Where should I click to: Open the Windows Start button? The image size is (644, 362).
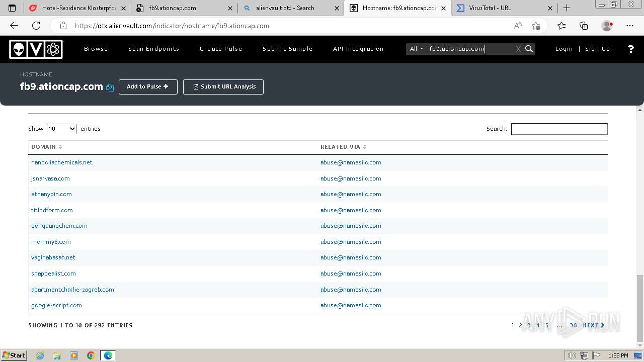(x=14, y=355)
